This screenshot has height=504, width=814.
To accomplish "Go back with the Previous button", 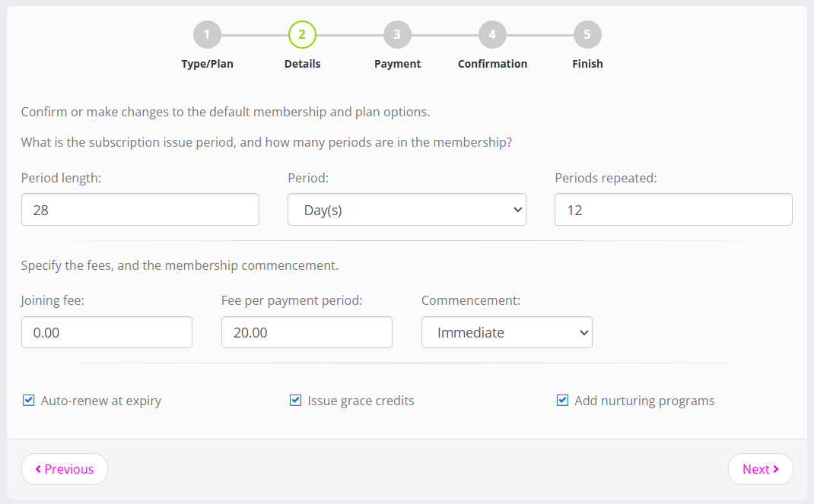I will coord(65,469).
